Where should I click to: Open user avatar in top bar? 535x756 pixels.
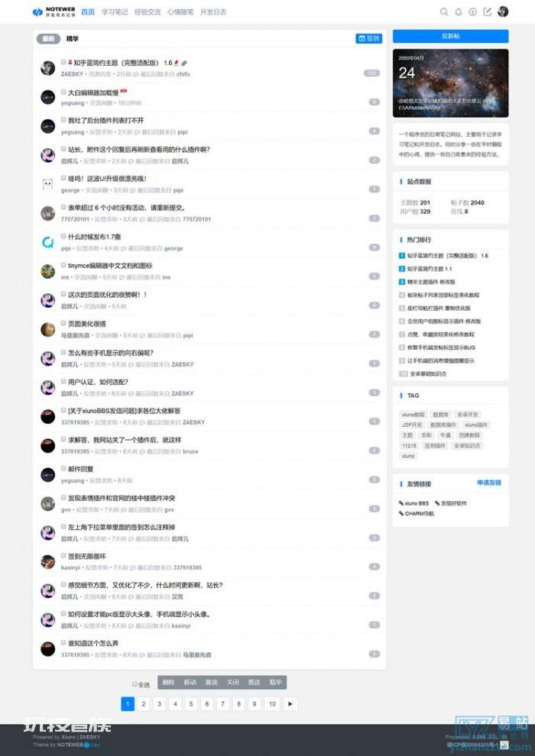tap(503, 12)
